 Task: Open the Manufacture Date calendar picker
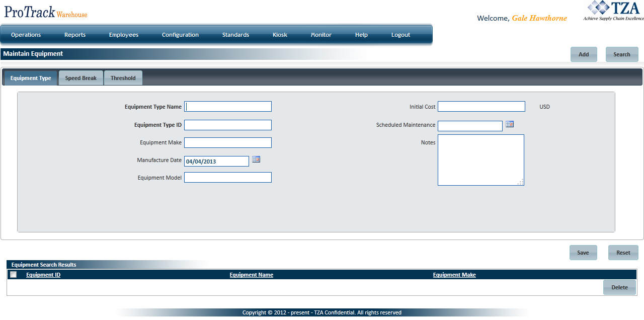256,159
